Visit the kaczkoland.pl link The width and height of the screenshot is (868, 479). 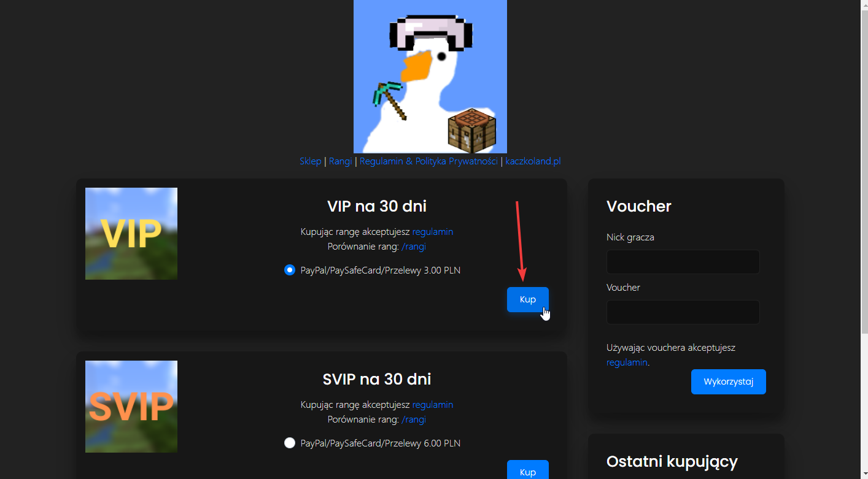[x=533, y=161]
